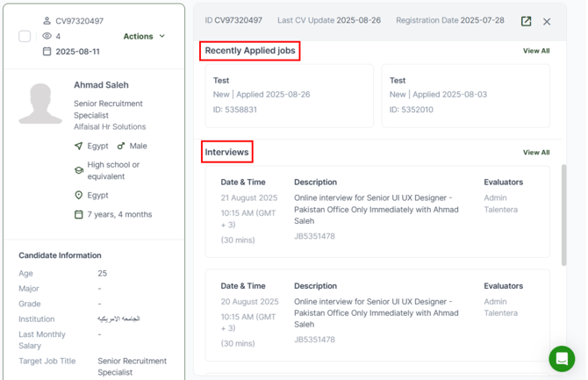Image resolution: width=588 pixels, height=380 pixels.
Task: Click the interviews list vertical scrollbar
Action: click(563, 215)
